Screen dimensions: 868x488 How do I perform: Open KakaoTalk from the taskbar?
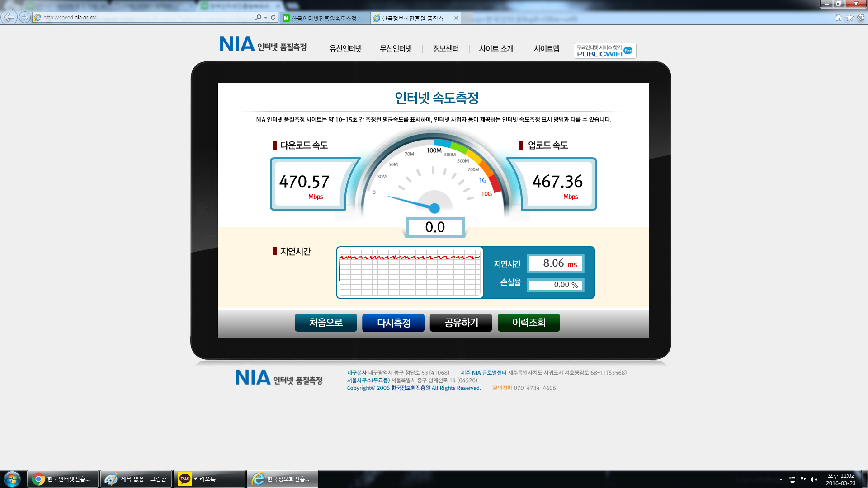(209, 479)
